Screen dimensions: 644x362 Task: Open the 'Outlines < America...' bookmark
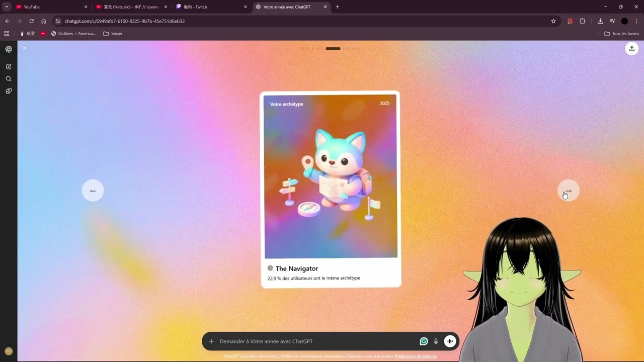(73, 34)
